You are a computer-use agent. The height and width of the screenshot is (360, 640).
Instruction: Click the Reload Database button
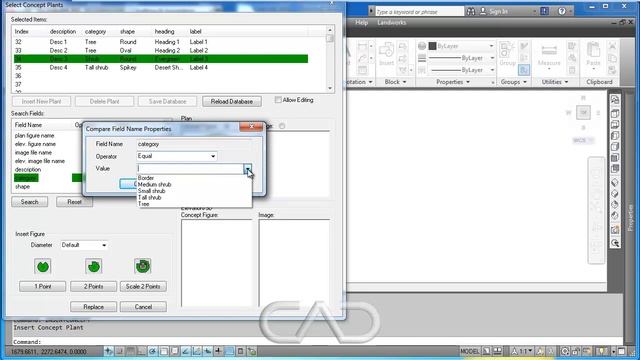232,101
